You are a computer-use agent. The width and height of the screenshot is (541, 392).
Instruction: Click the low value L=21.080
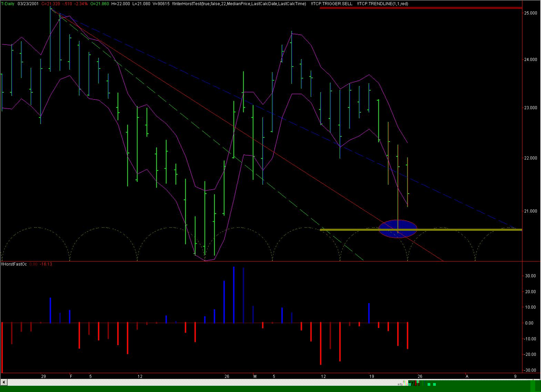coord(141,3)
